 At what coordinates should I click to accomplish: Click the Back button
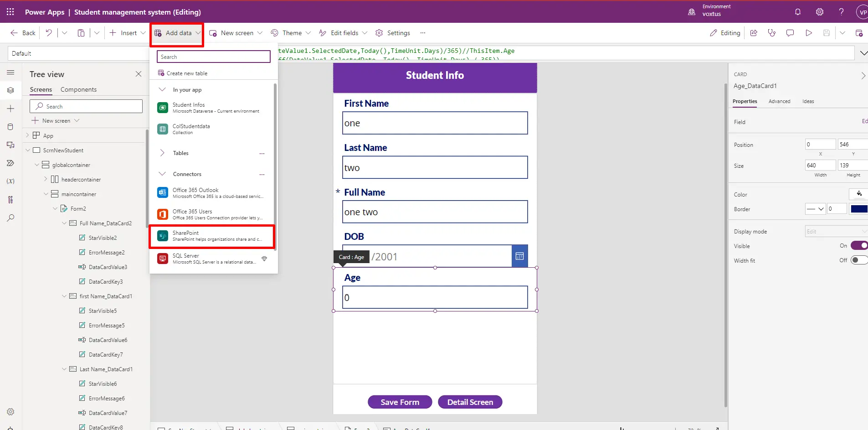[x=23, y=33]
